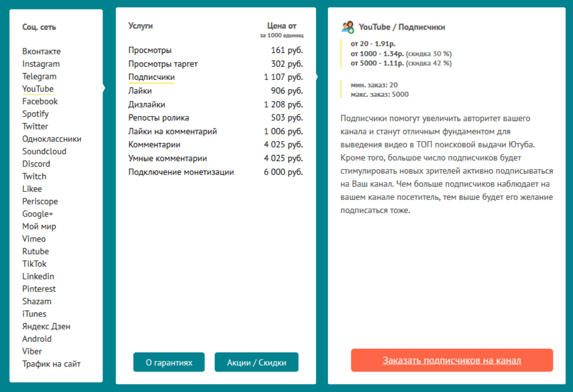This screenshot has height=392, width=573.
Task: Click the Соц. сеть header
Action: (39, 27)
